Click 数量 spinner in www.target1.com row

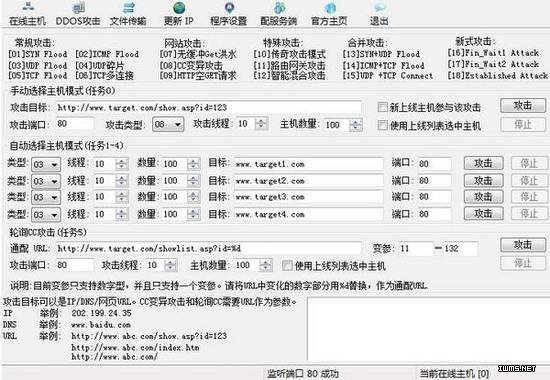click(x=193, y=164)
